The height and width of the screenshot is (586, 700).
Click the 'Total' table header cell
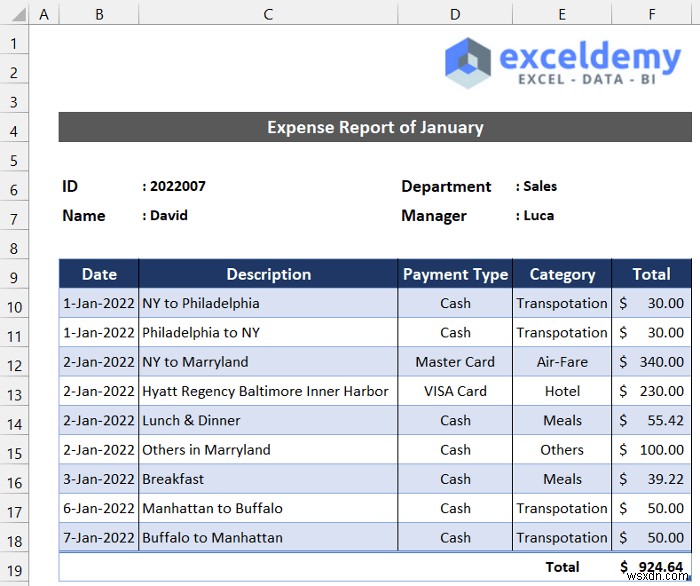tap(651, 274)
